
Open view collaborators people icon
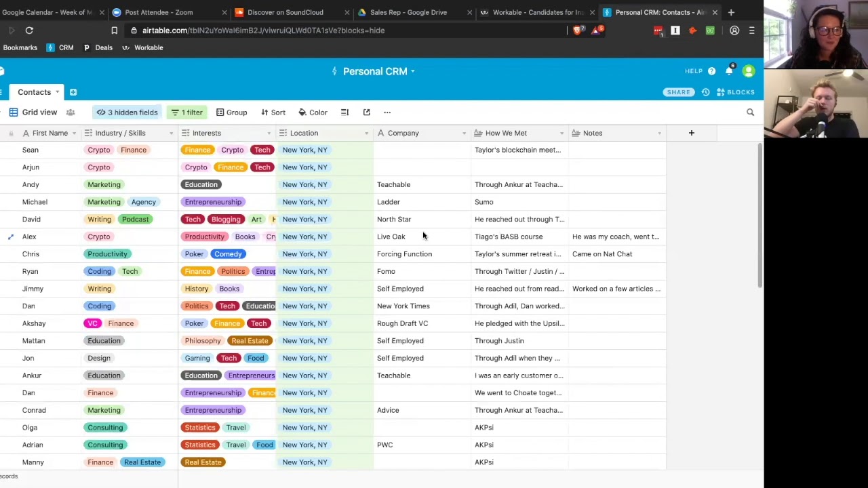71,113
